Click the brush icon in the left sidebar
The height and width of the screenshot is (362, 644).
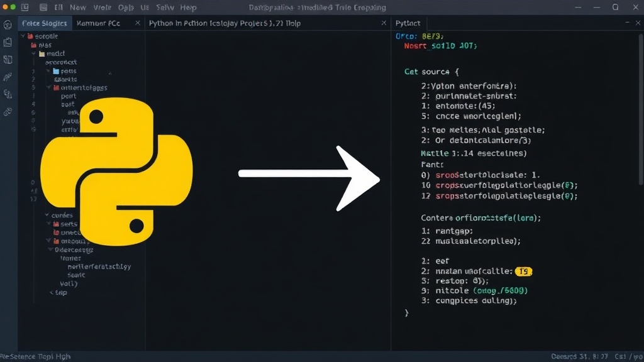pyautogui.click(x=8, y=77)
